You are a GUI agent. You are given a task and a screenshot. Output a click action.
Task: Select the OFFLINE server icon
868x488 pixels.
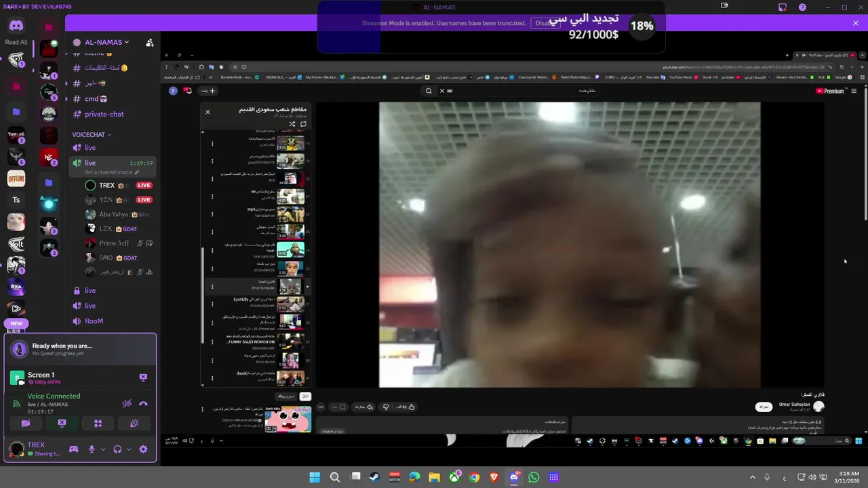tap(16, 178)
